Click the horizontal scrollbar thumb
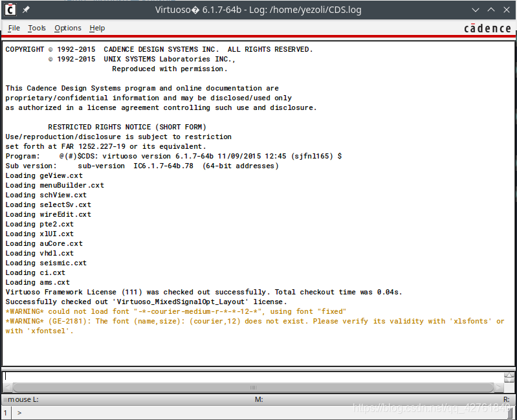Viewport: 517px width, 420px height. pos(253,388)
